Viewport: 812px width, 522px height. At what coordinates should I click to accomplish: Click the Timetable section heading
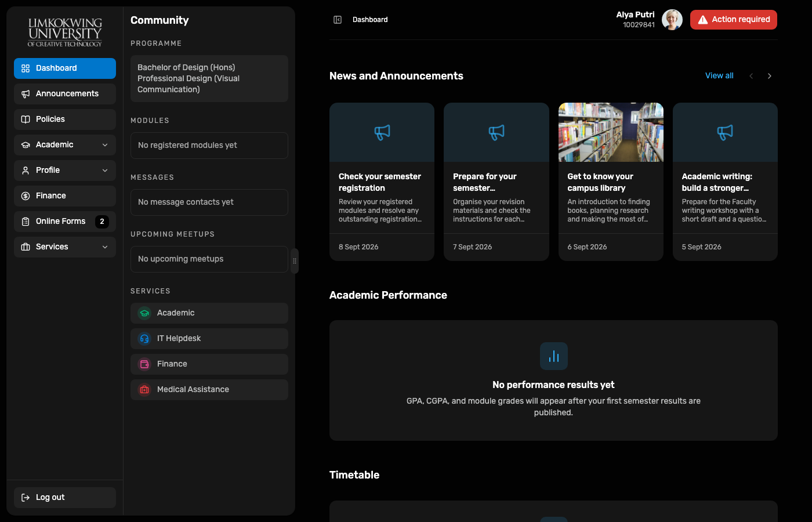pyautogui.click(x=354, y=475)
